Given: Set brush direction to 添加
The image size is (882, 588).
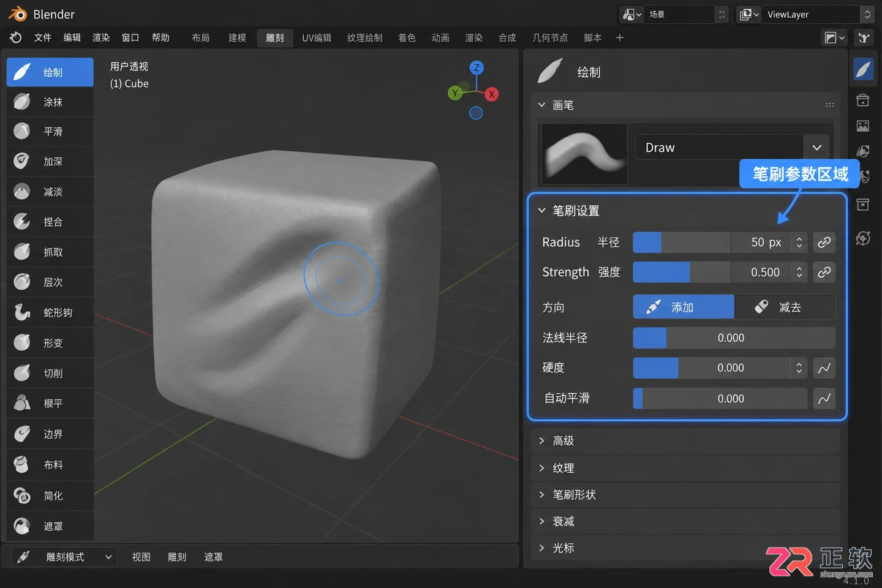Looking at the screenshot, I should click(x=683, y=307).
